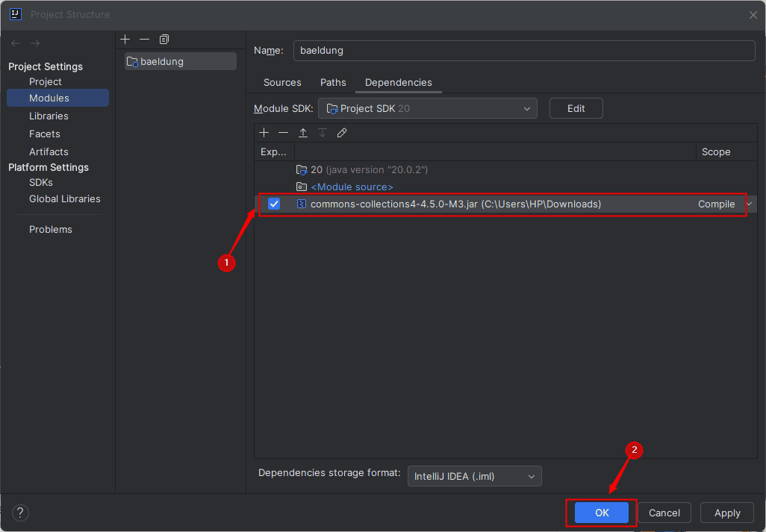Click the jar file icon of commons-collections4

coord(302,204)
